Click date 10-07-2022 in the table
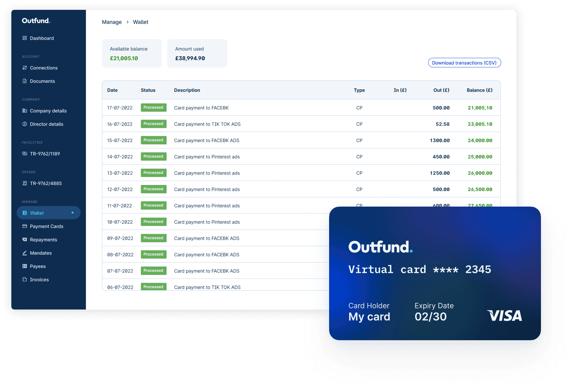 [x=120, y=222]
